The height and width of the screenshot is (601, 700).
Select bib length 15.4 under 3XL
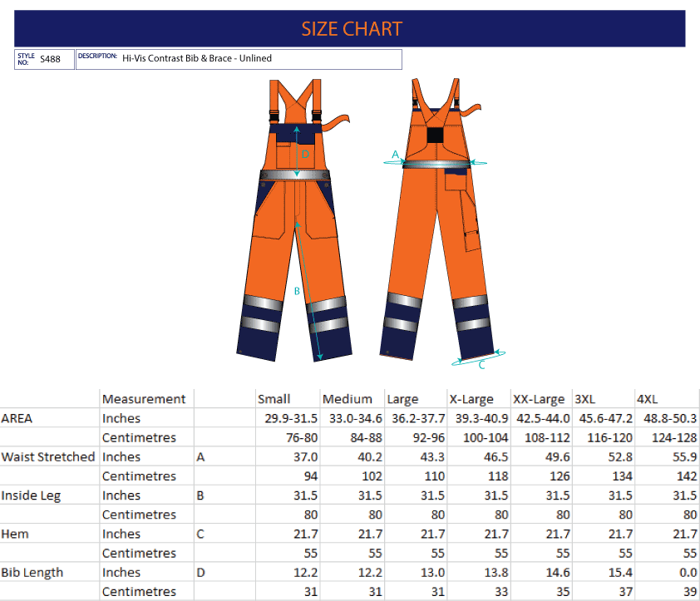pyautogui.click(x=620, y=573)
